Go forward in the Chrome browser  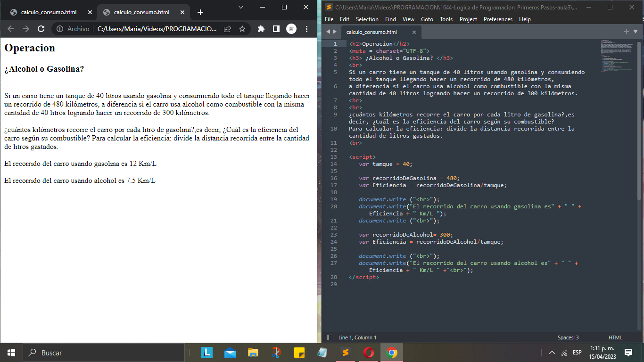[x=26, y=29]
